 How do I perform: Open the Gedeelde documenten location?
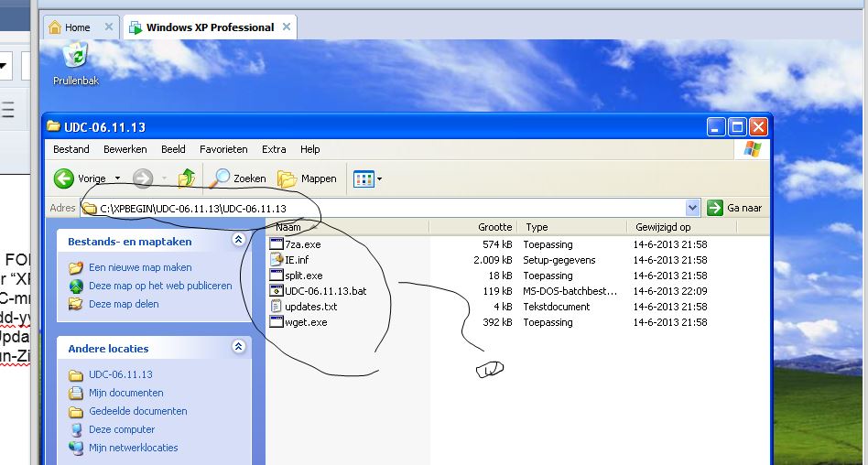point(138,411)
